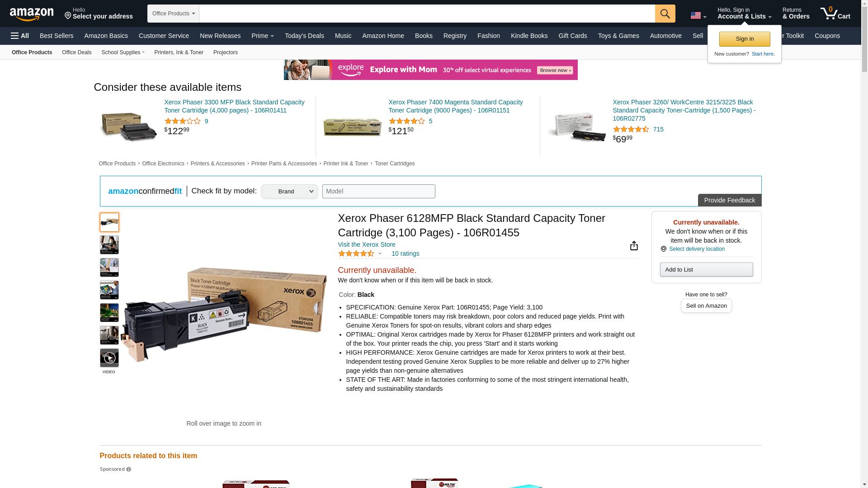Go to Office Deals tab
The image size is (868, 488).
[76, 52]
